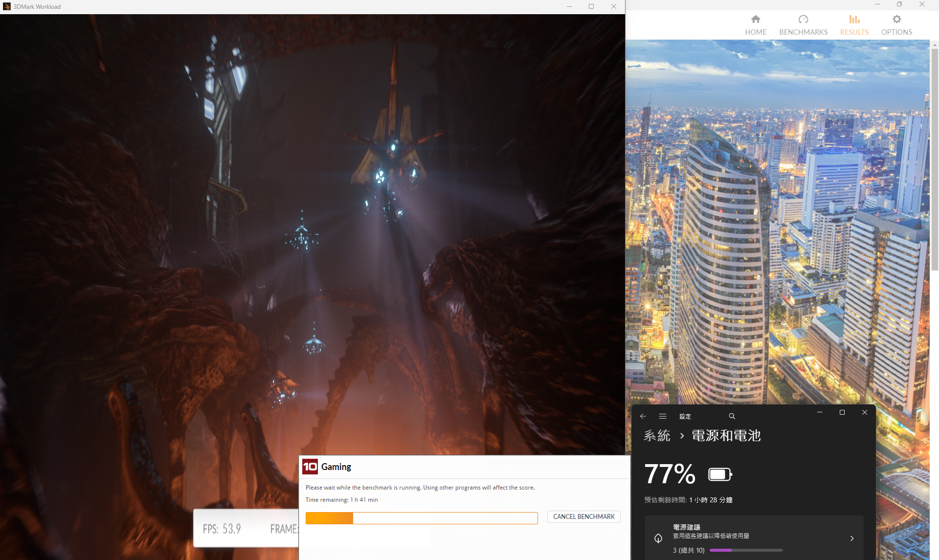Open the Home icon in 3DMark
This screenshot has width=939, height=560.
[x=756, y=20]
